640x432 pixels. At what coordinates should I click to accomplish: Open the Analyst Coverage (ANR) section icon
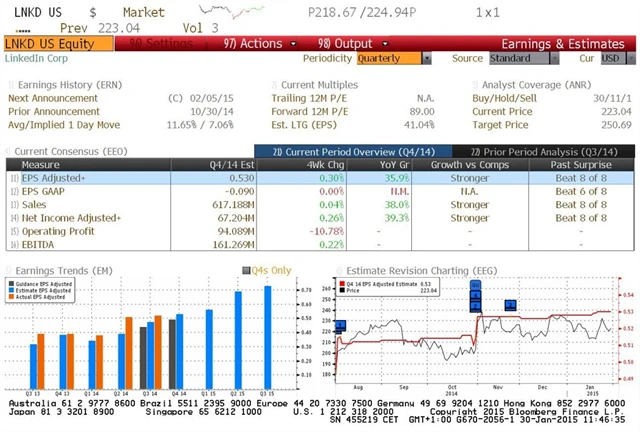(475, 84)
